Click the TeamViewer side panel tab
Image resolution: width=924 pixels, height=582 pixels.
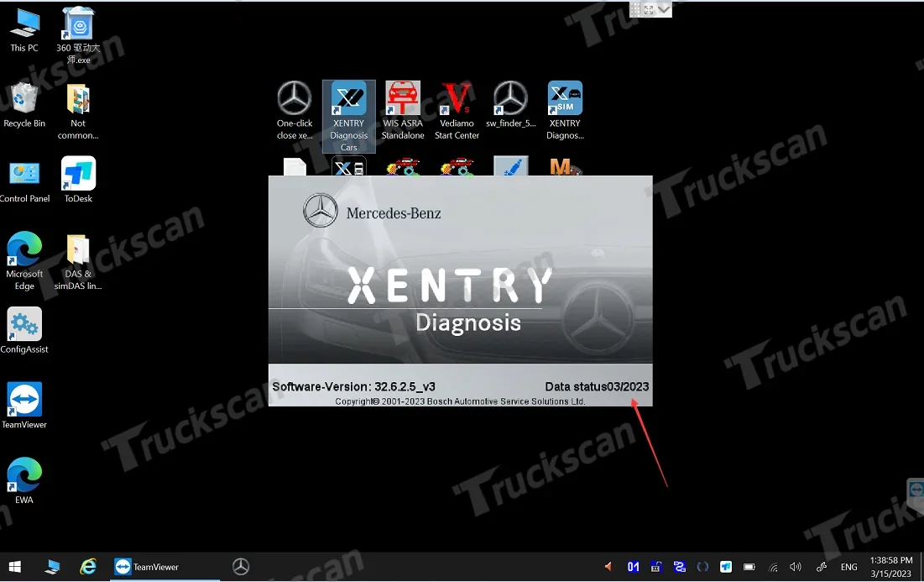[x=915, y=494]
